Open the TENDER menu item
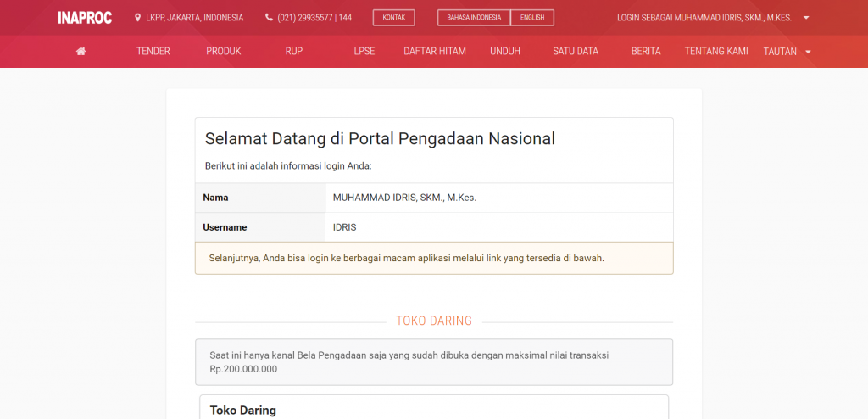The image size is (868, 419). (x=153, y=52)
